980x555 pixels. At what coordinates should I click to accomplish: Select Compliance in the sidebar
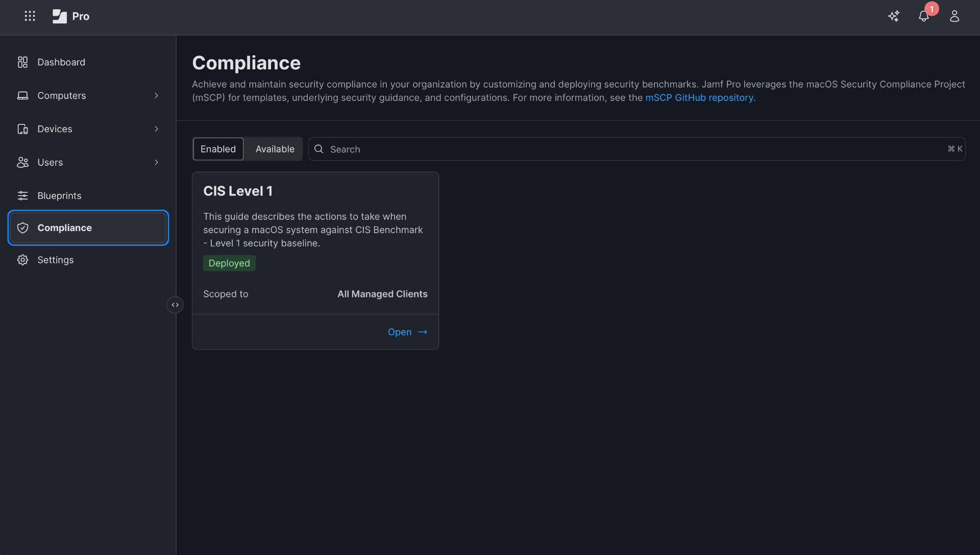(88, 228)
